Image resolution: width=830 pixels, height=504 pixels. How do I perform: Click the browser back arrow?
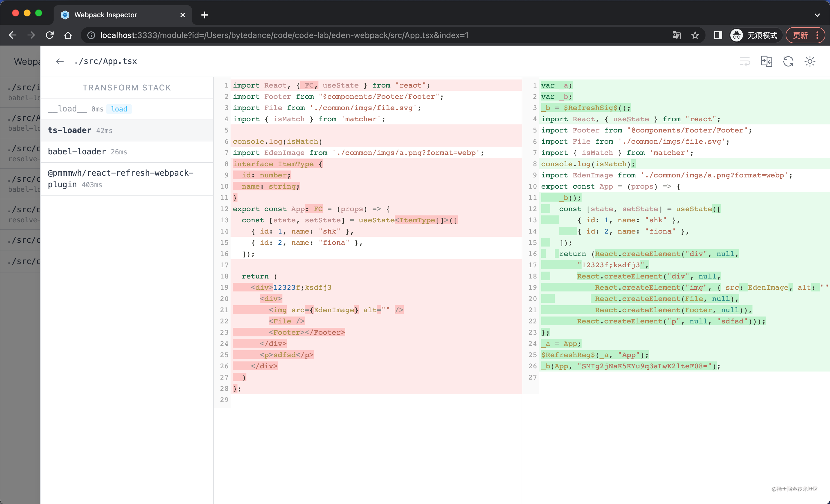tap(13, 35)
